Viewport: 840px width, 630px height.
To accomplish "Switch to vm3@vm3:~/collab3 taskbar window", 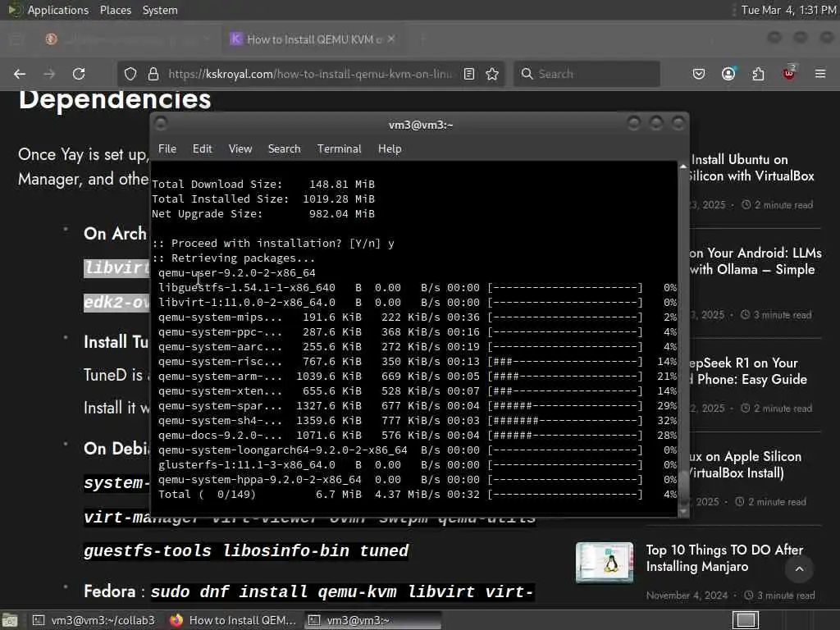I will tap(94, 620).
